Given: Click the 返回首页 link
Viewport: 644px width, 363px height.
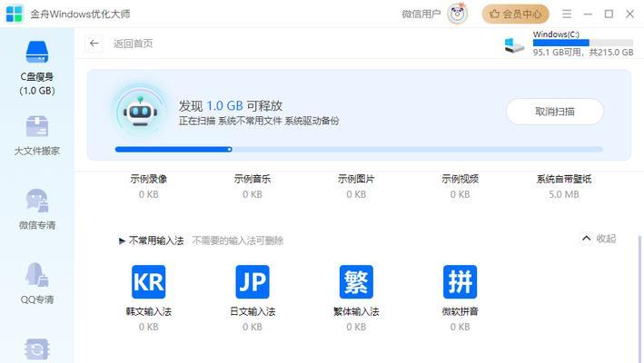Looking at the screenshot, I should (x=134, y=44).
